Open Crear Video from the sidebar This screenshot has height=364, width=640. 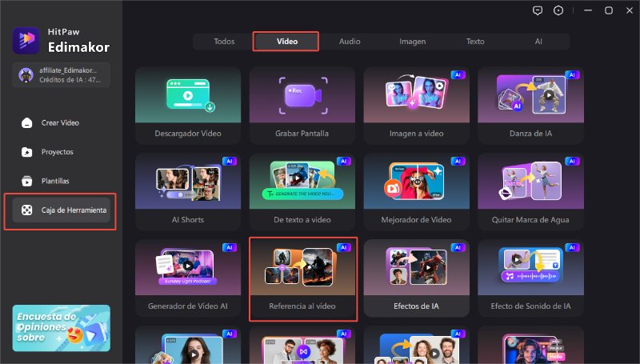62,123
